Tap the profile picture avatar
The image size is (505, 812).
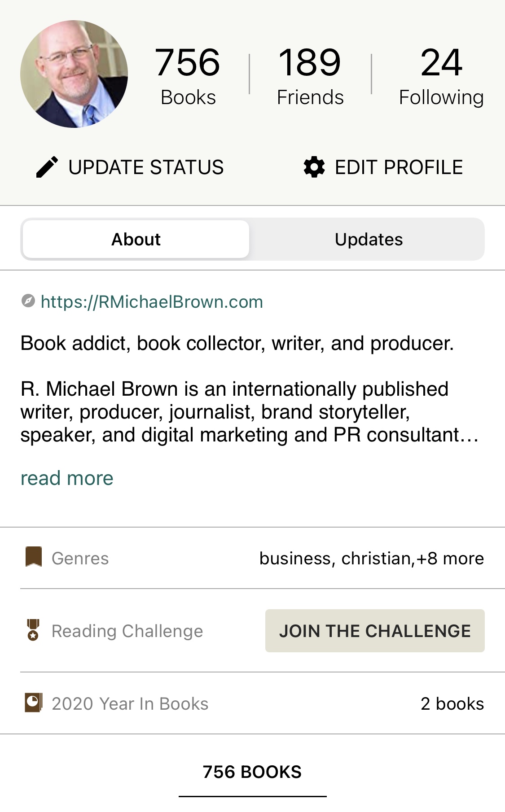[74, 74]
